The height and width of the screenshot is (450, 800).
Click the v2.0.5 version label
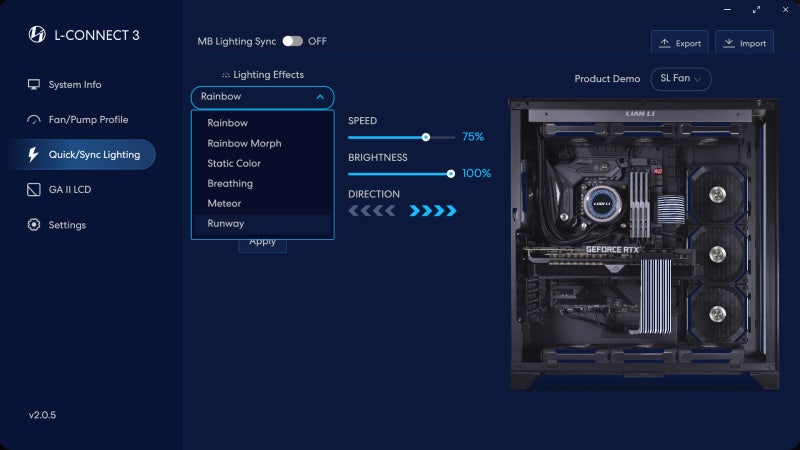click(42, 415)
